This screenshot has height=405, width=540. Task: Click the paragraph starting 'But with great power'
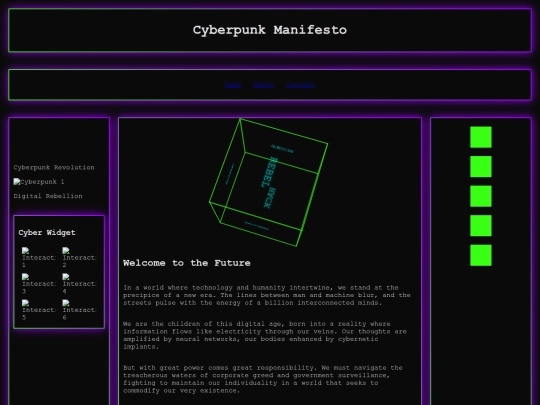(x=263, y=379)
